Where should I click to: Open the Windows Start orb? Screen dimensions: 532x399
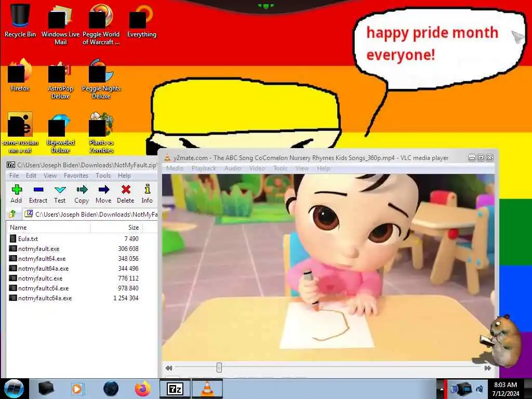pyautogui.click(x=14, y=389)
